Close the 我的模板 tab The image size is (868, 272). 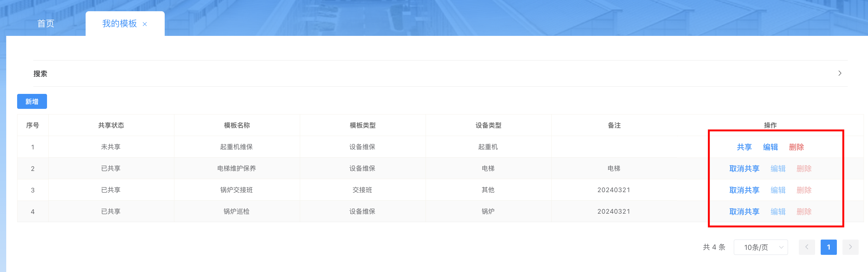145,24
